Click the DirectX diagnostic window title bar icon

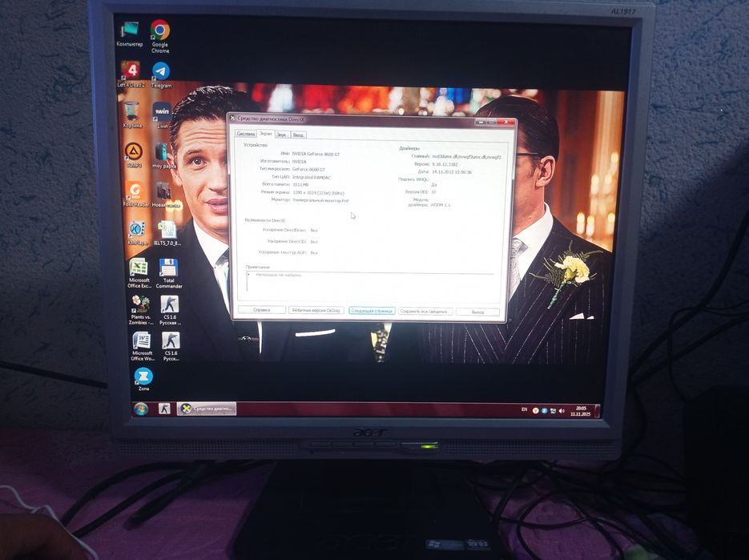click(232, 118)
